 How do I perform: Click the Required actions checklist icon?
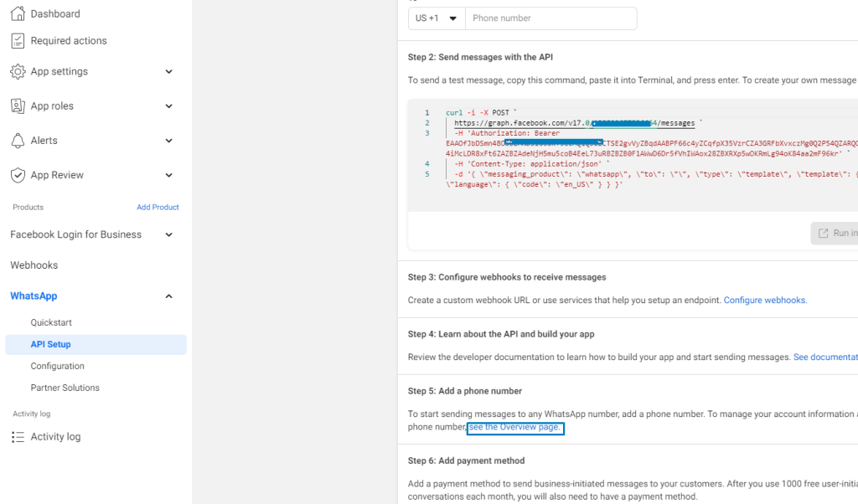pyautogui.click(x=18, y=40)
